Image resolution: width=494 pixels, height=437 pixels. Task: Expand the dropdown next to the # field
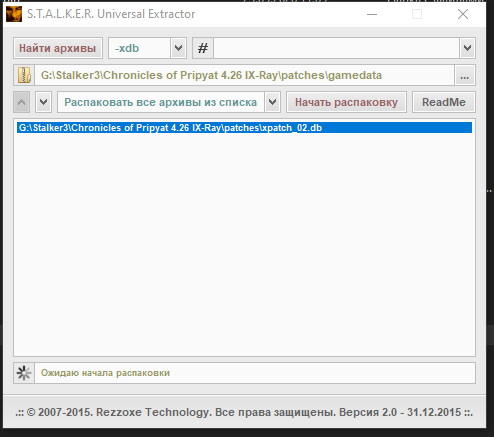[x=467, y=48]
